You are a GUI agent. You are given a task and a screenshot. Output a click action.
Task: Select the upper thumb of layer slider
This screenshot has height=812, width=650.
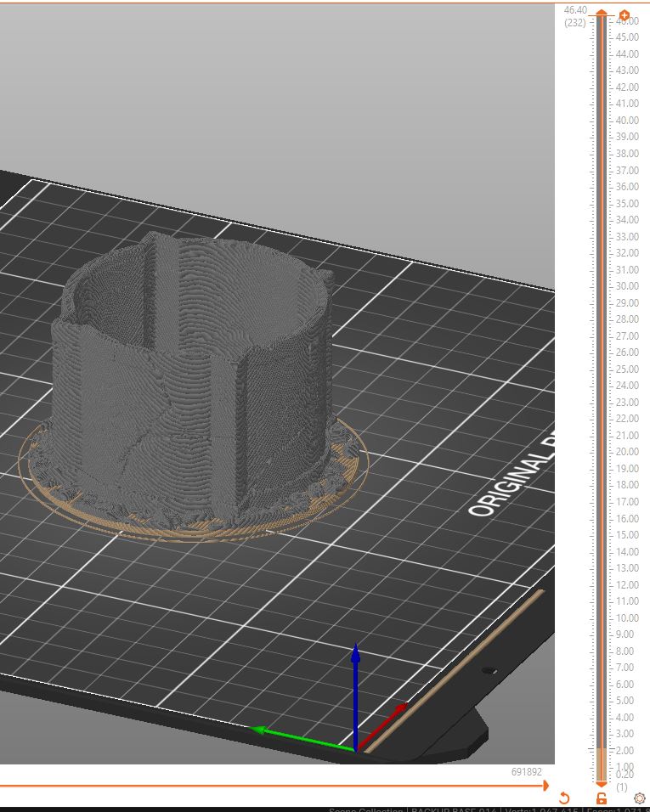click(x=601, y=14)
